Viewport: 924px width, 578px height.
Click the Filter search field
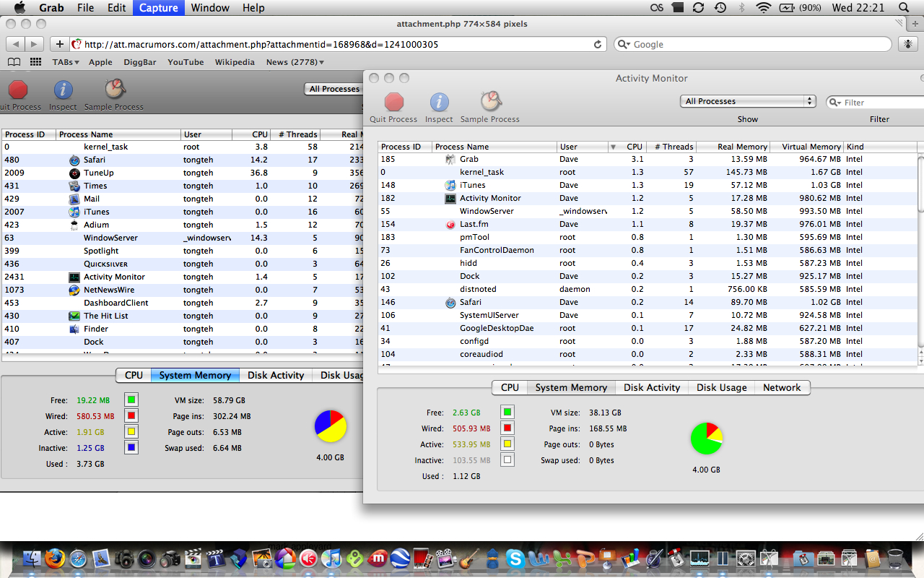[x=875, y=103]
